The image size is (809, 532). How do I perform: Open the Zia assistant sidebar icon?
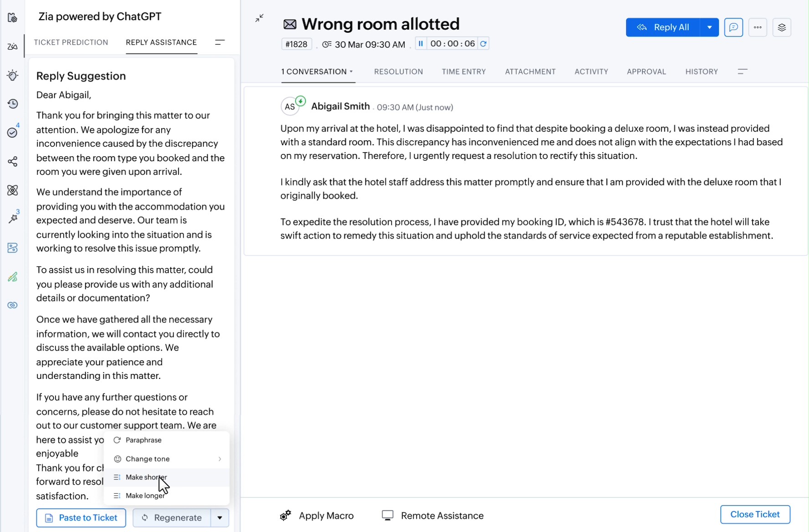[12, 46]
